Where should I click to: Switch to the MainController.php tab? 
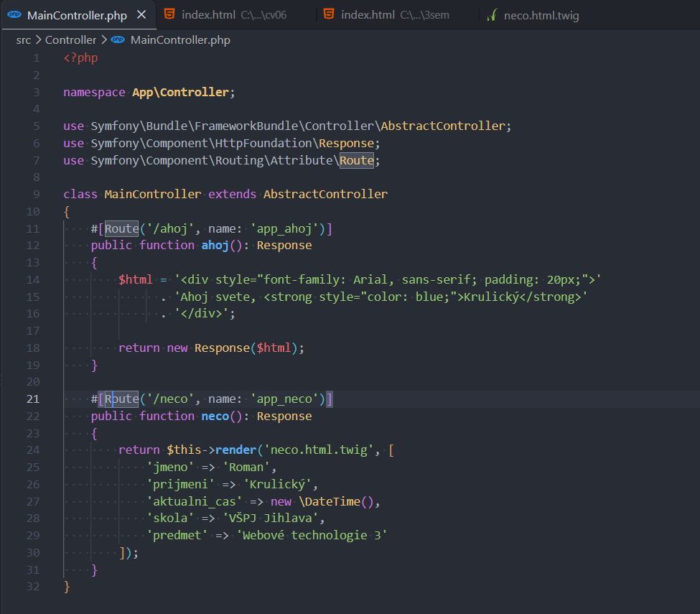click(x=78, y=15)
